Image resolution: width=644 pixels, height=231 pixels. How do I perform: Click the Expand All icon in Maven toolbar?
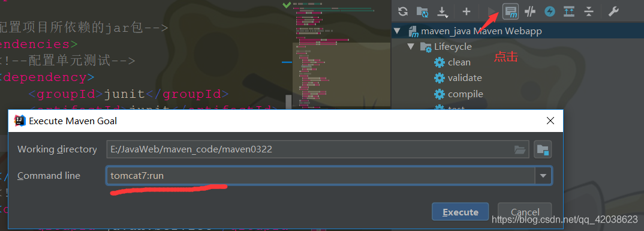tap(569, 11)
